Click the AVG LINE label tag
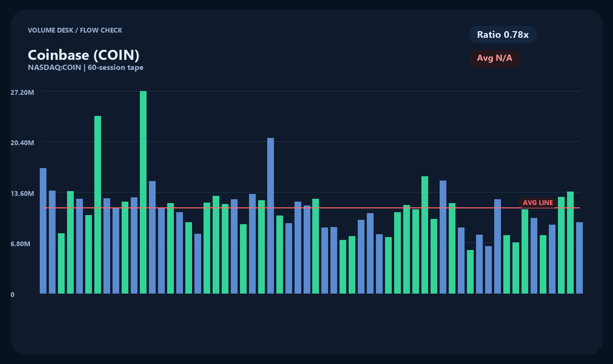 pos(538,203)
